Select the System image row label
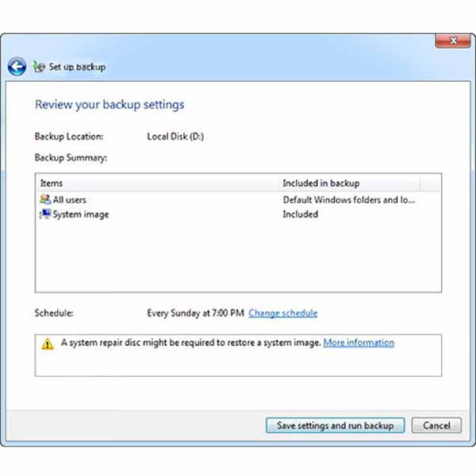476x476 pixels. click(81, 214)
